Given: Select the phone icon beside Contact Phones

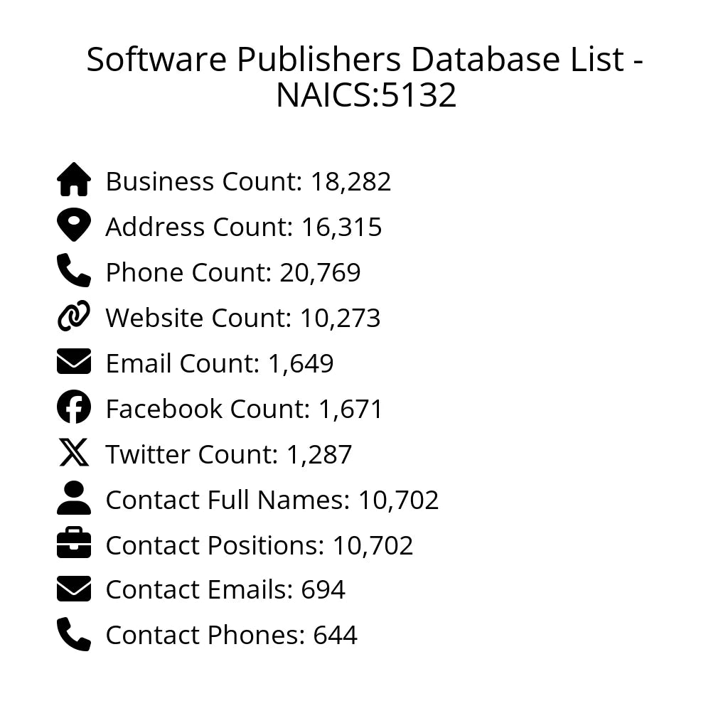Looking at the screenshot, I should pyautogui.click(x=74, y=634).
